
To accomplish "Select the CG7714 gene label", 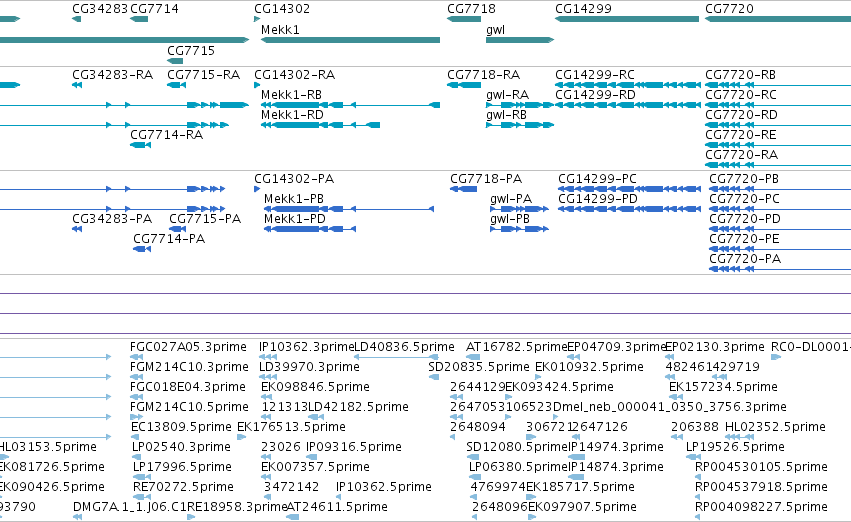I will [155, 9].
